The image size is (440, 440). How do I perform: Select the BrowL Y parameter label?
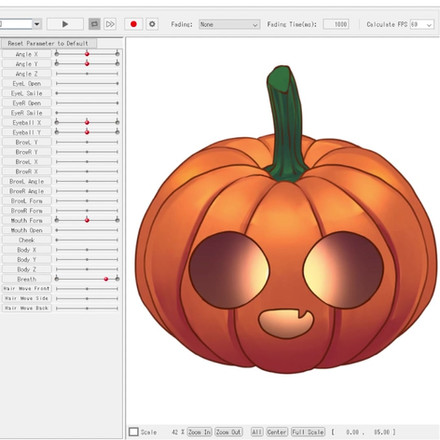click(x=27, y=142)
